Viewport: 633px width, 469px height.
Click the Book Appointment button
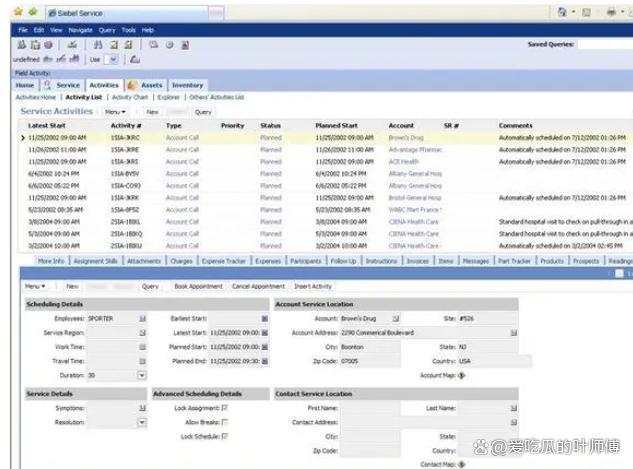(x=198, y=286)
